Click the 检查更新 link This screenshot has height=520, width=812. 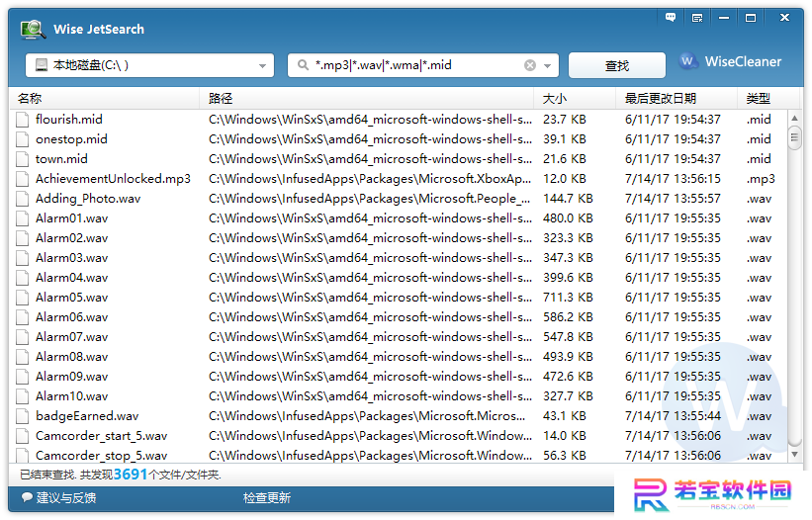point(267,497)
